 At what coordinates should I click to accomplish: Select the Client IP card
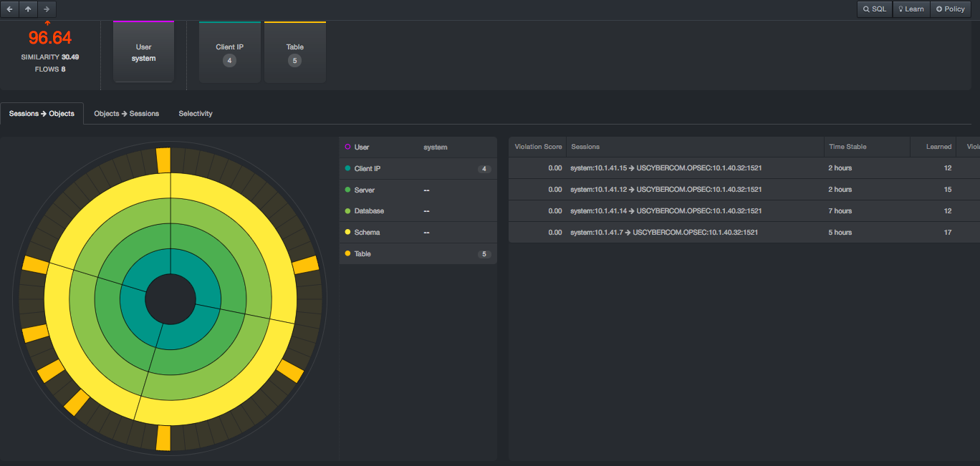[229, 53]
